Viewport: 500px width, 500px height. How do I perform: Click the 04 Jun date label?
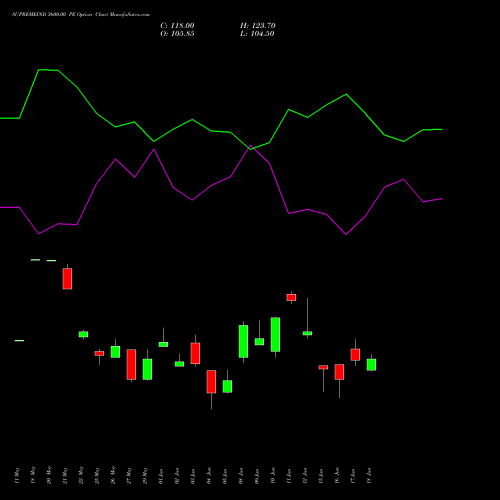(209, 475)
